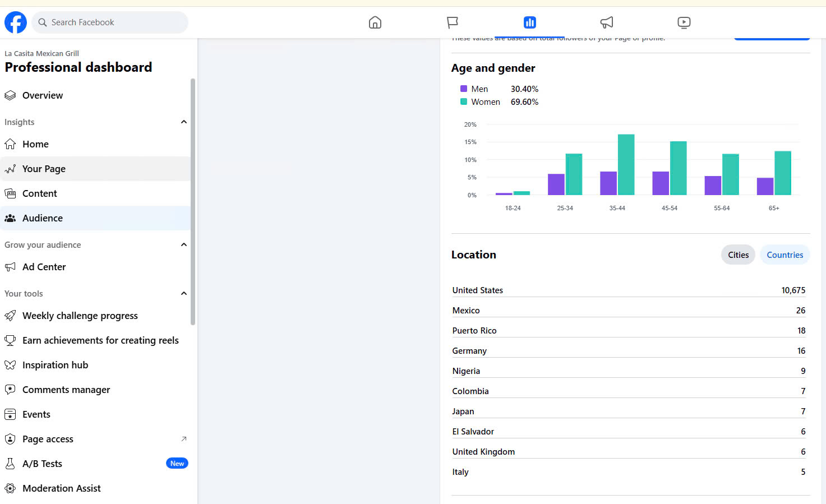Open the Pages flag icon in top bar
The height and width of the screenshot is (504, 826).
tap(453, 22)
